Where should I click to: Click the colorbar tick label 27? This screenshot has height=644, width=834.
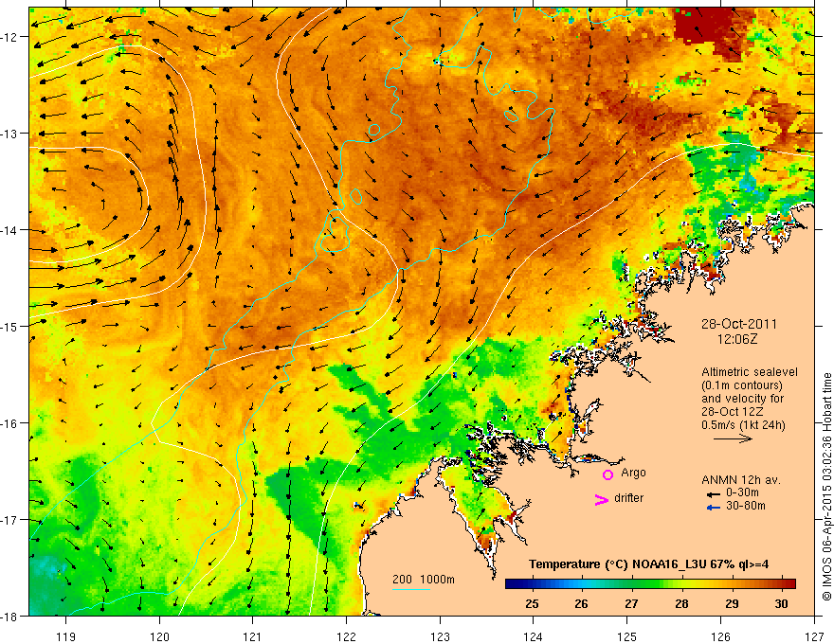coord(631,603)
